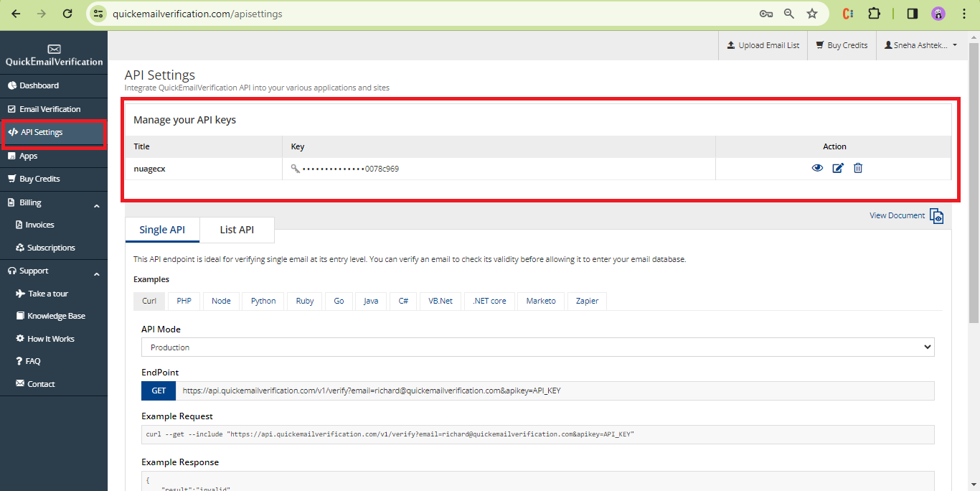Image resolution: width=980 pixels, height=491 pixels.
Task: Click the GET method button
Action: point(159,391)
